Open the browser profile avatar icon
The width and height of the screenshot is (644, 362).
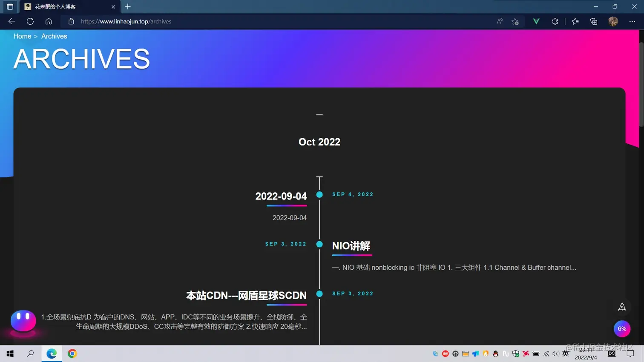613,21
